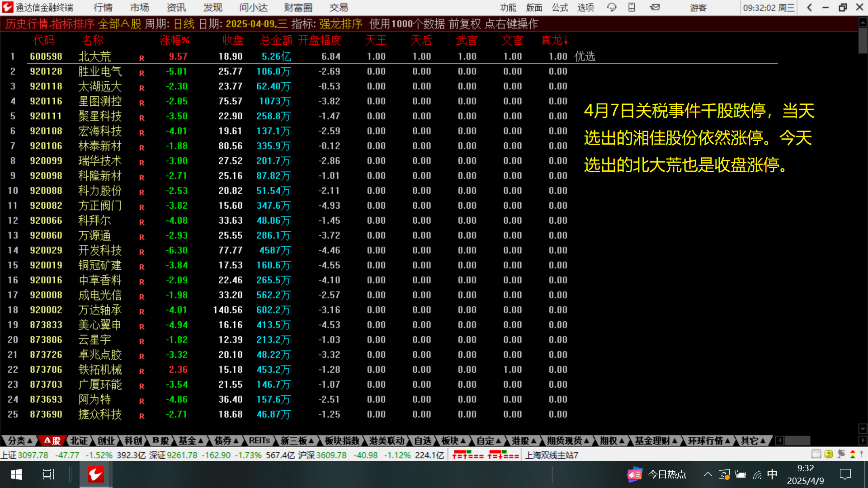The width and height of the screenshot is (868, 488).
Task: Click the R marker next to 北大荒
Action: pyautogui.click(x=142, y=58)
